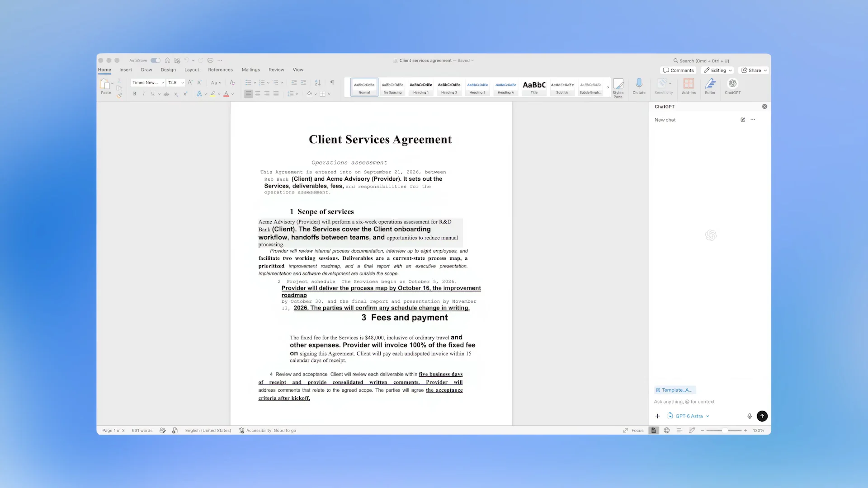Clear all formatting icon
The height and width of the screenshot is (488, 868).
point(232,83)
